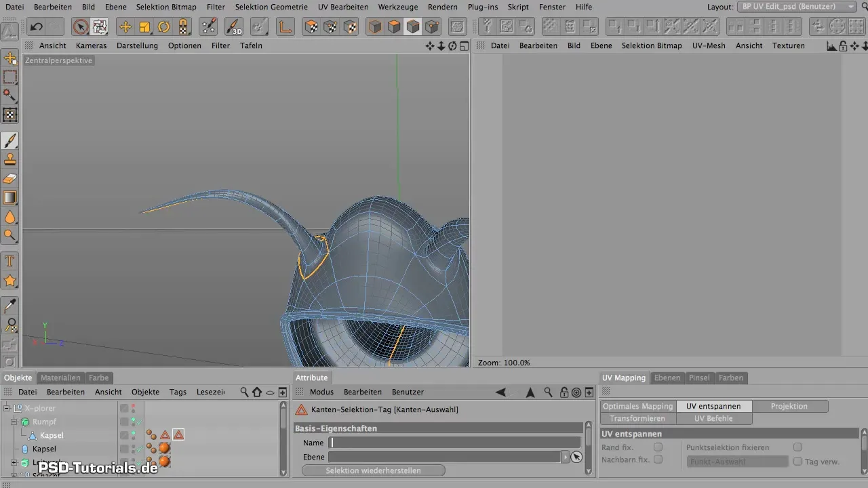Toggle Rand fix. checkbox
868x488 pixels.
(x=658, y=447)
